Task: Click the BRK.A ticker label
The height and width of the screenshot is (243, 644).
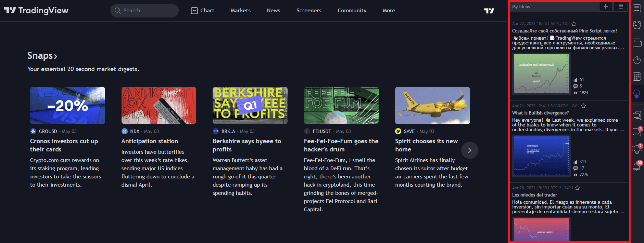Action: tap(228, 131)
